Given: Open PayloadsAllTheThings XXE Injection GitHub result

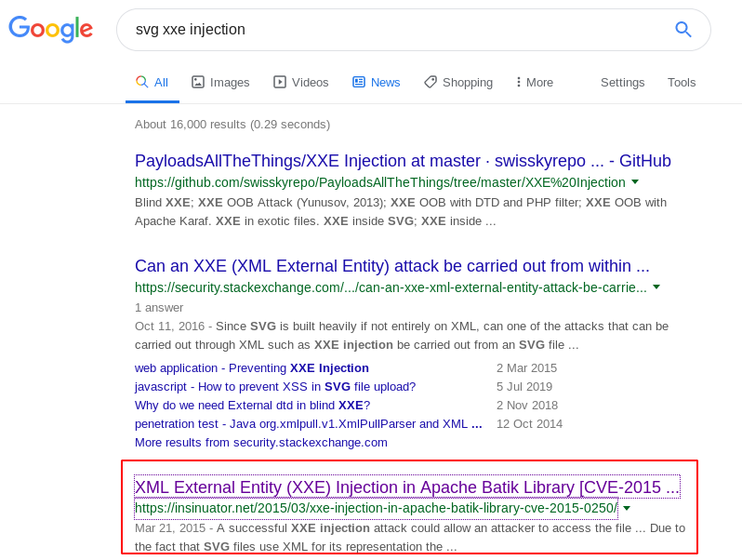Looking at the screenshot, I should (x=403, y=161).
